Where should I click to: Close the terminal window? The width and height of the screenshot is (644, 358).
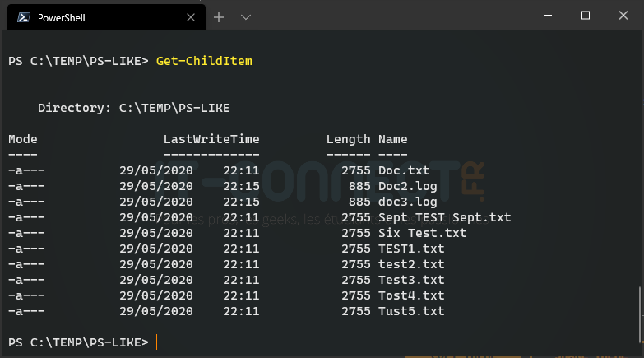pos(623,16)
